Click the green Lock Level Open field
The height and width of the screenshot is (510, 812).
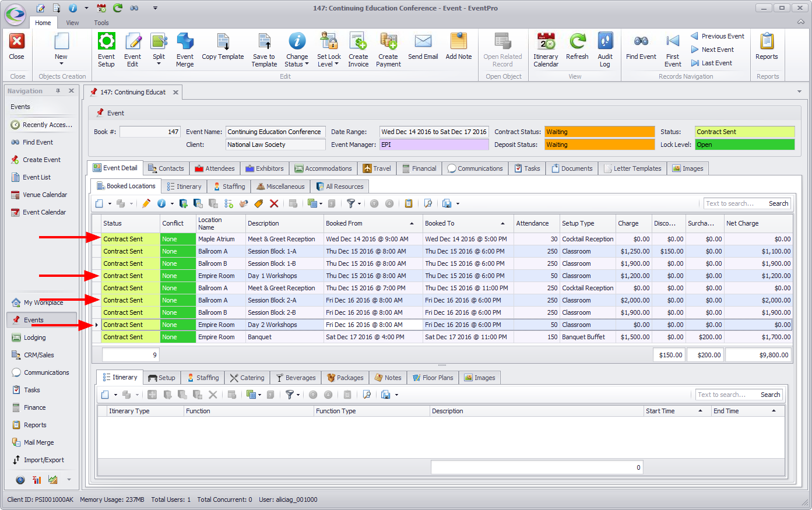(744, 145)
